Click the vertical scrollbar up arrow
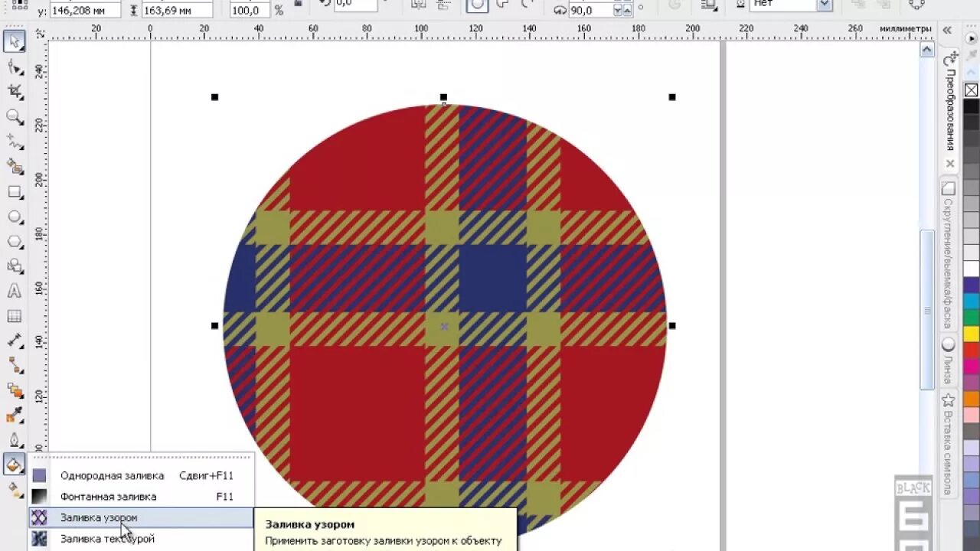 tap(927, 50)
